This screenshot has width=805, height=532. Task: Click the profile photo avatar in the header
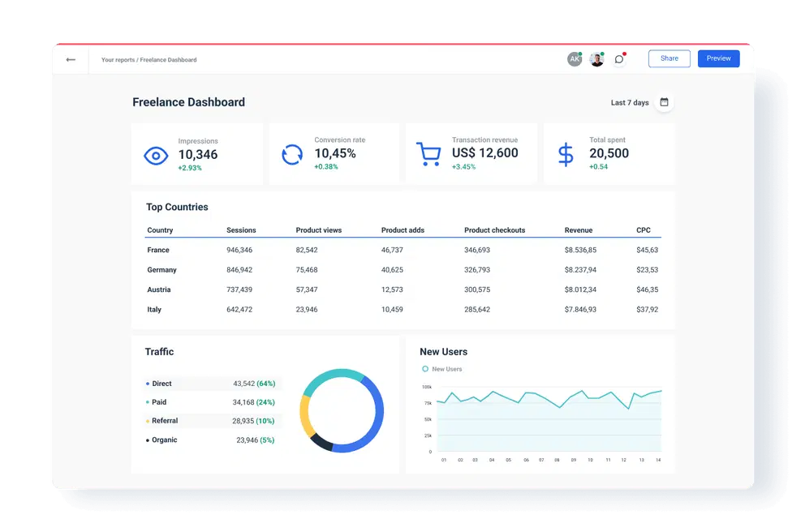596,58
